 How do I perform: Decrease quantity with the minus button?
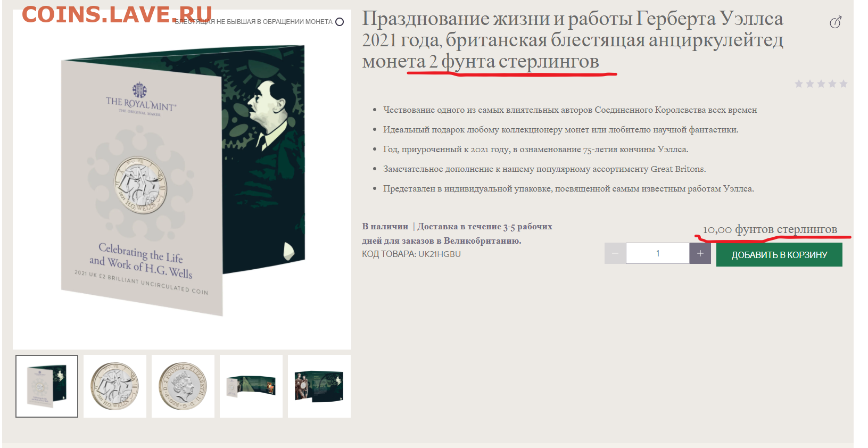[x=615, y=253]
